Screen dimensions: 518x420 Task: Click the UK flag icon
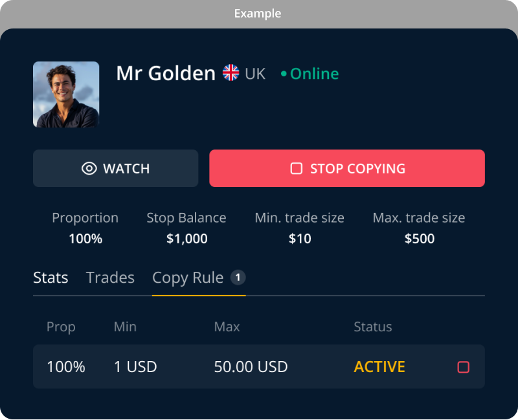pyautogui.click(x=231, y=72)
